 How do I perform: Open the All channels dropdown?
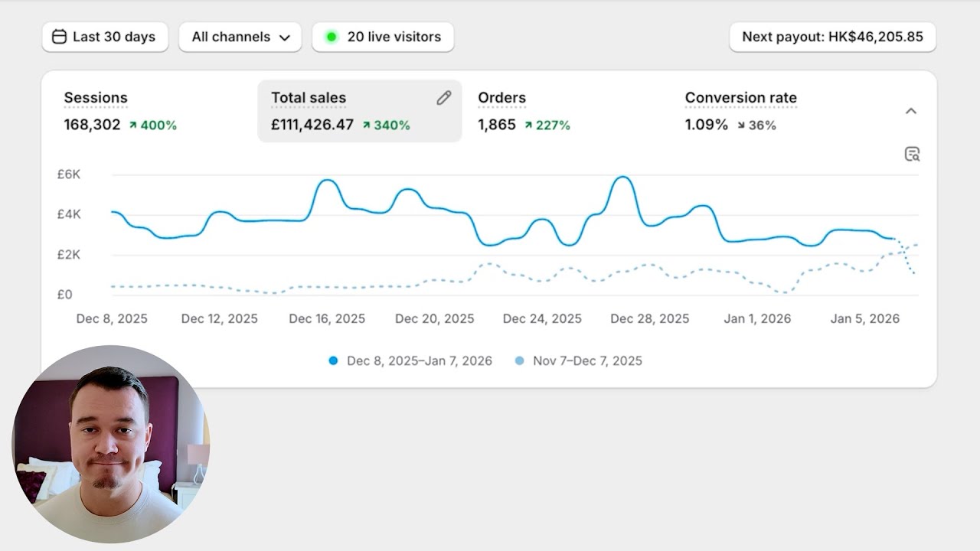tap(240, 37)
